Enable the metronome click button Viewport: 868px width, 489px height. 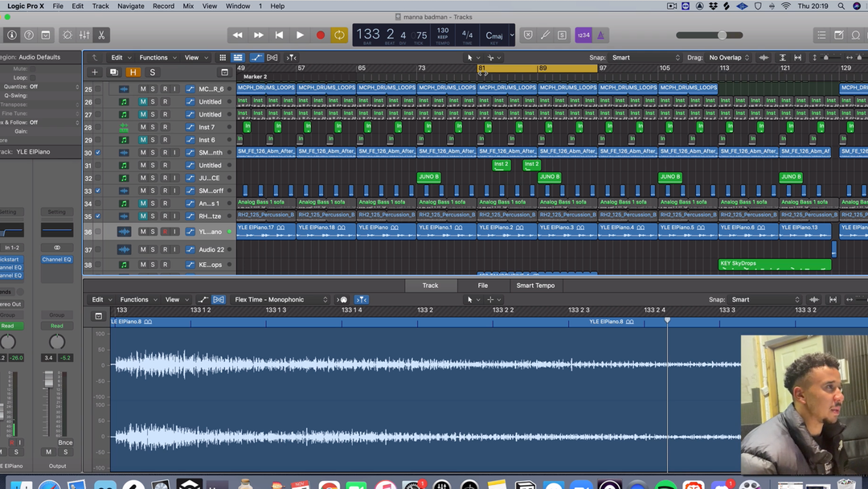click(x=600, y=35)
